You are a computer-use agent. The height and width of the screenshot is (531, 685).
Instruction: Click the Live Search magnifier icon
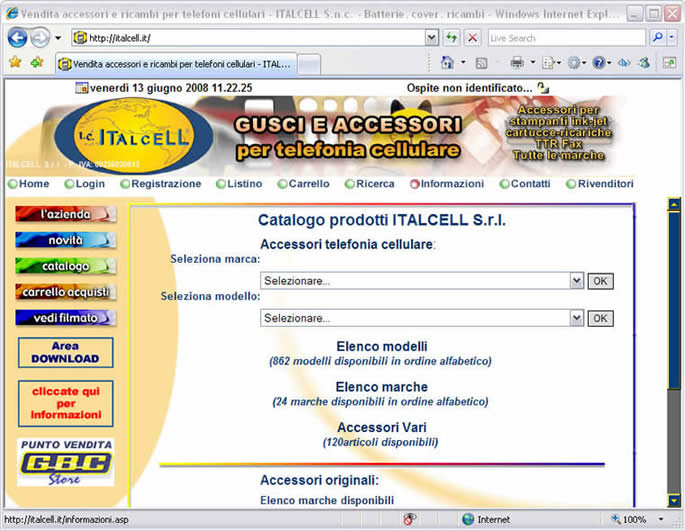point(658,38)
